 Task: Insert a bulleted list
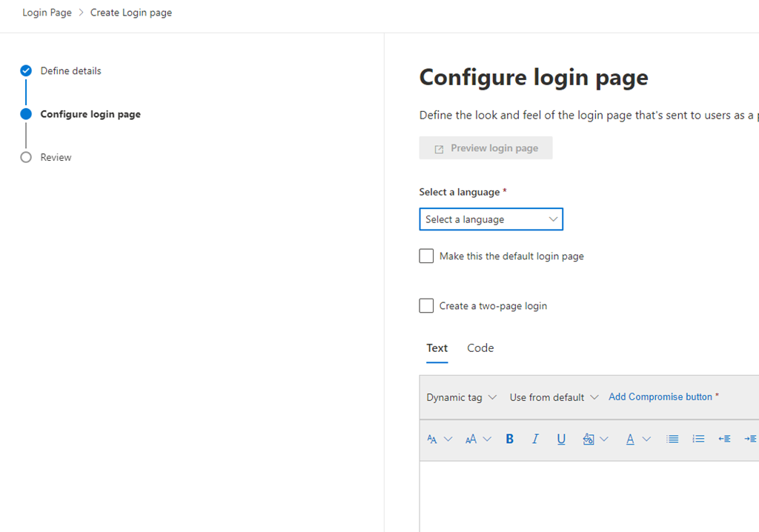coord(672,439)
